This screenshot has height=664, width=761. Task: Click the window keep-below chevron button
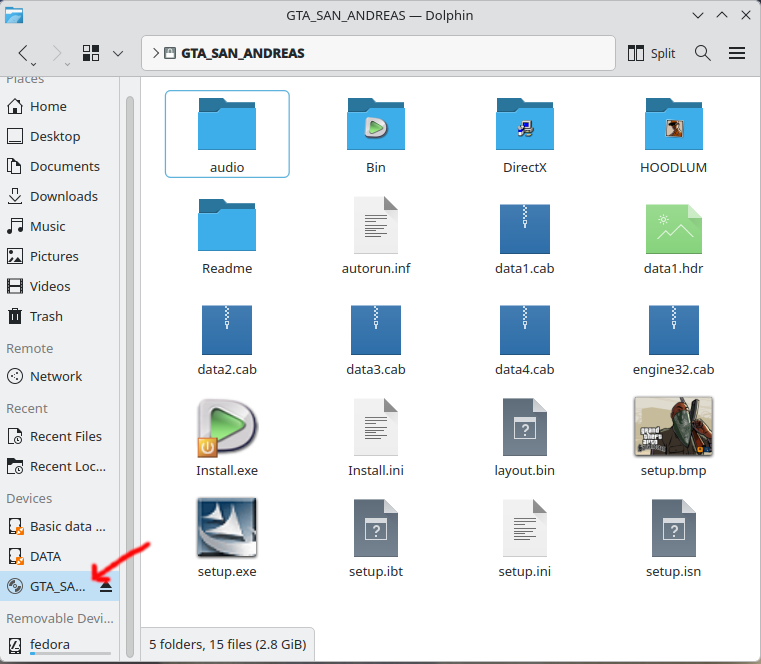(x=697, y=15)
